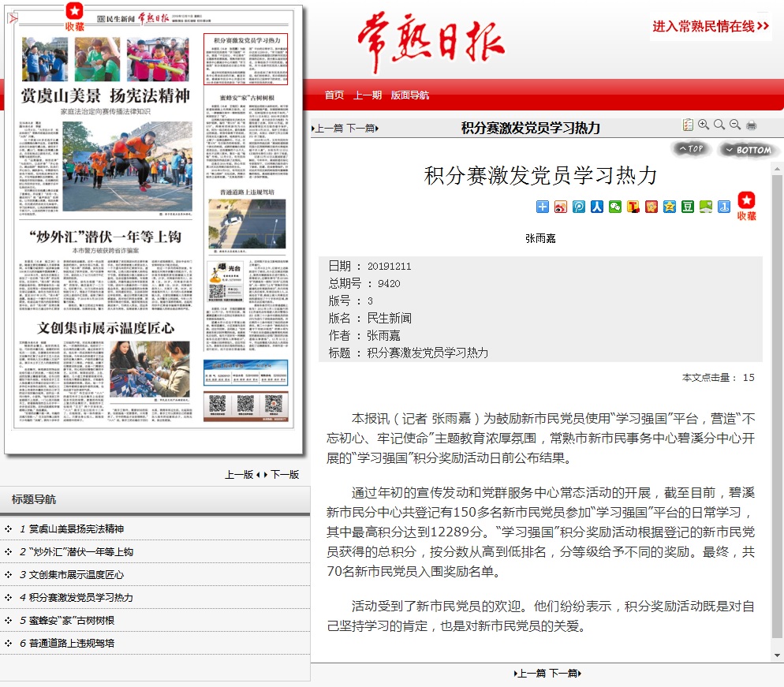The image size is (784, 687).
Task: Click the article scrollbar down arrow
Action: 776,655
